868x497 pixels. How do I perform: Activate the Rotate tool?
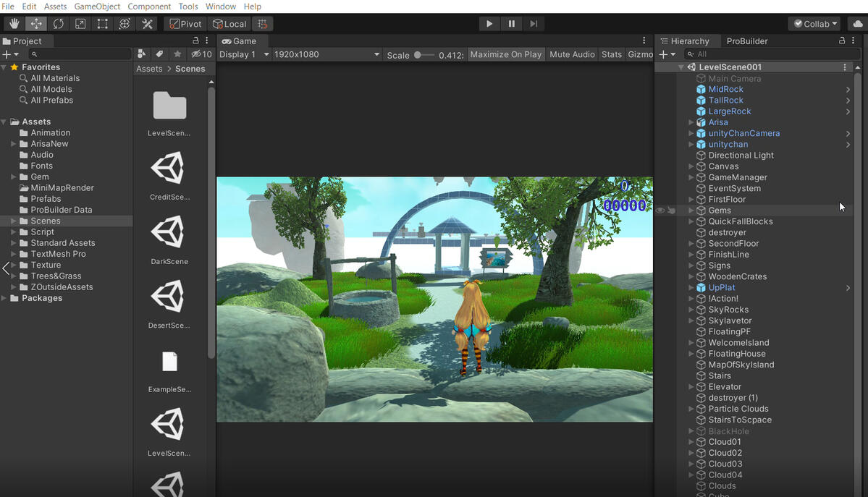coord(58,24)
